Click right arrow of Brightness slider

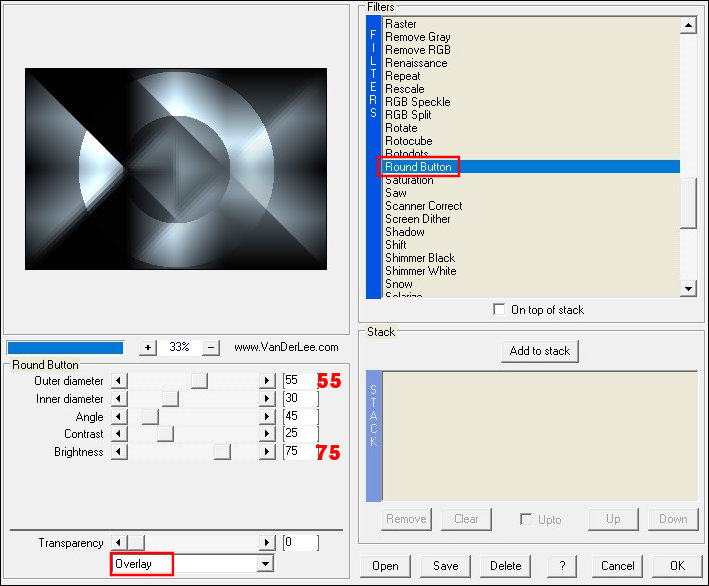pyautogui.click(x=267, y=452)
